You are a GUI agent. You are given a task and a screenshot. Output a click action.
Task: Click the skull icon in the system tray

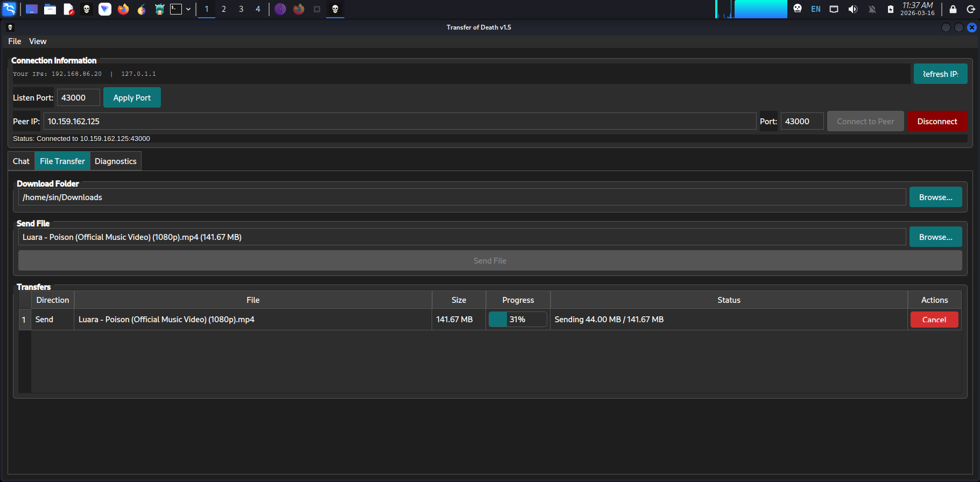[x=798, y=9]
